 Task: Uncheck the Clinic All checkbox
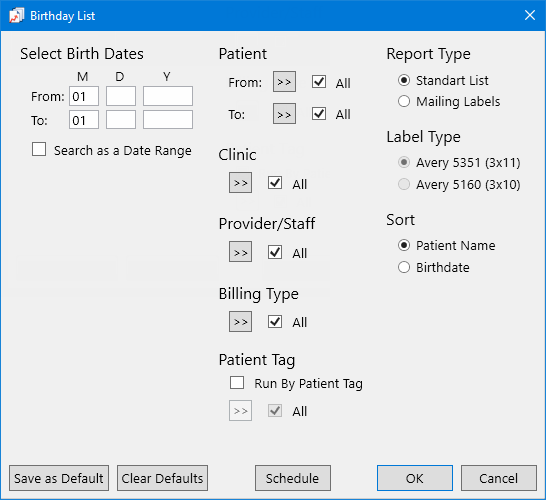click(x=275, y=182)
